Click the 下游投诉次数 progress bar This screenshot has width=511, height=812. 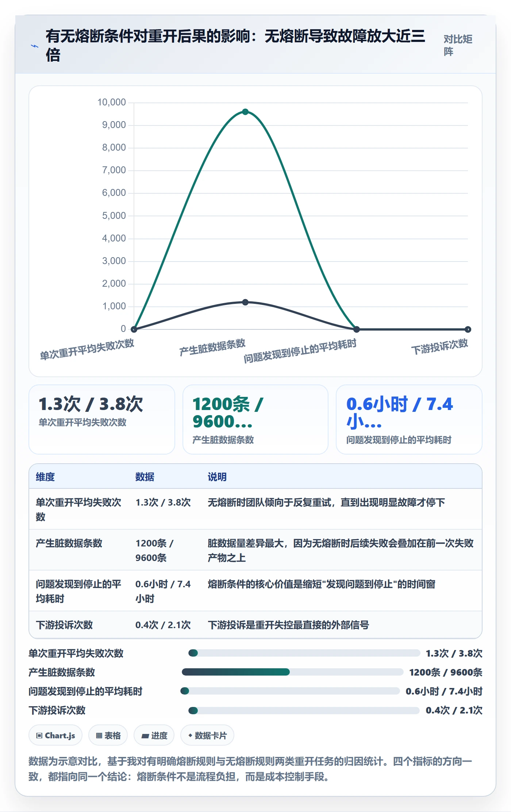tap(304, 710)
